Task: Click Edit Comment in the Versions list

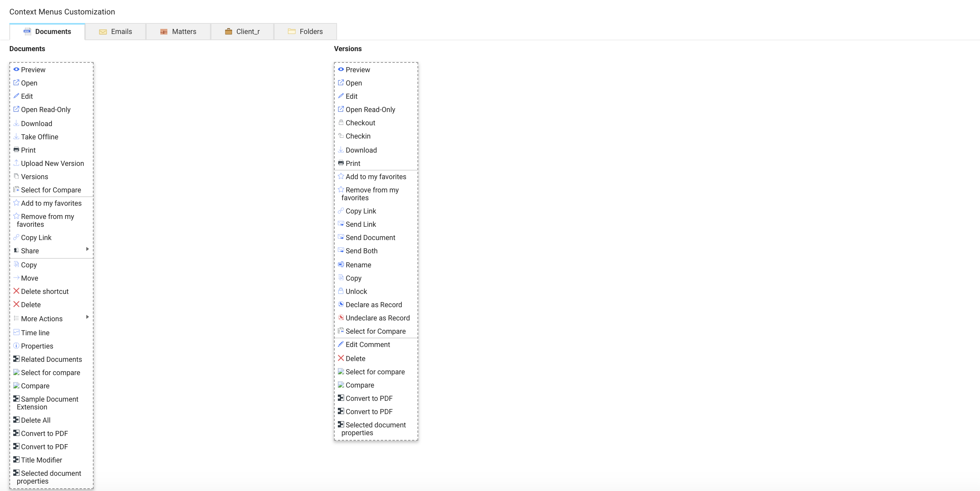Action: click(x=367, y=344)
